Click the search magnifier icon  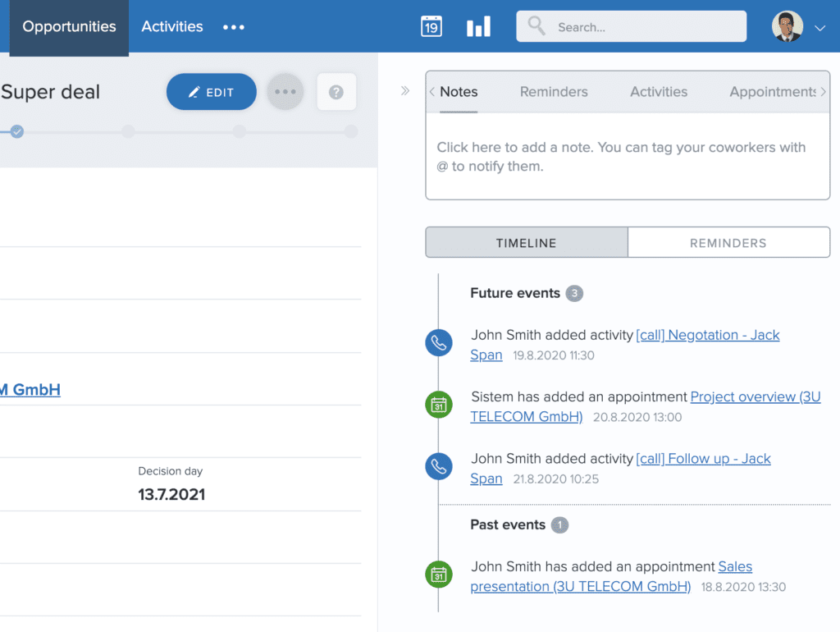click(535, 25)
